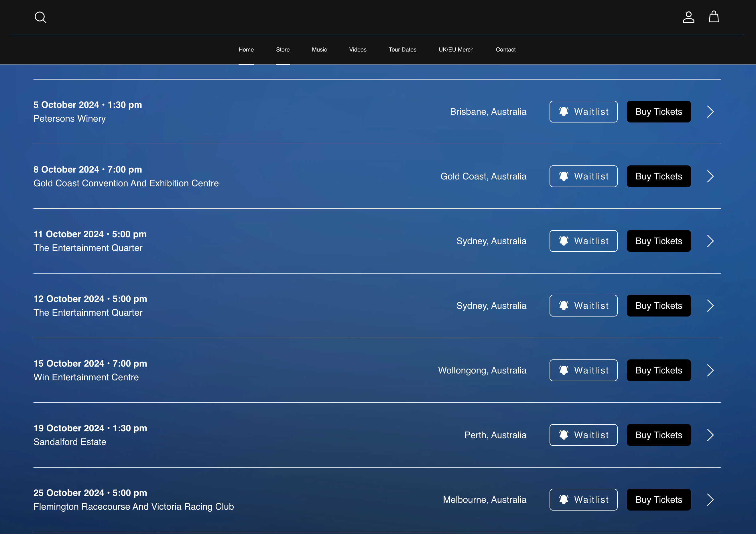Open the Contact menu item
The height and width of the screenshot is (534, 756).
coord(505,49)
